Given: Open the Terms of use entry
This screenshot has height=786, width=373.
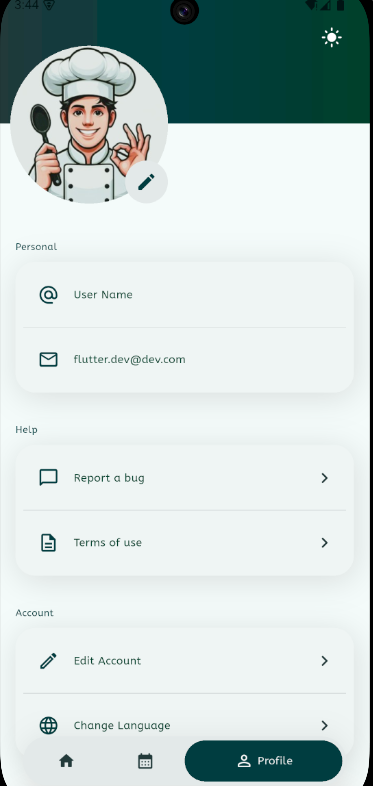Looking at the screenshot, I should 184,543.
